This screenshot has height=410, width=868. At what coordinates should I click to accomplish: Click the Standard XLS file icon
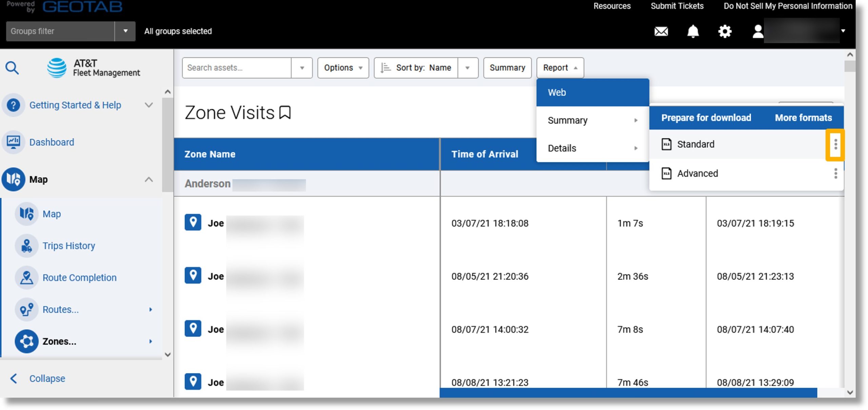[x=666, y=144]
